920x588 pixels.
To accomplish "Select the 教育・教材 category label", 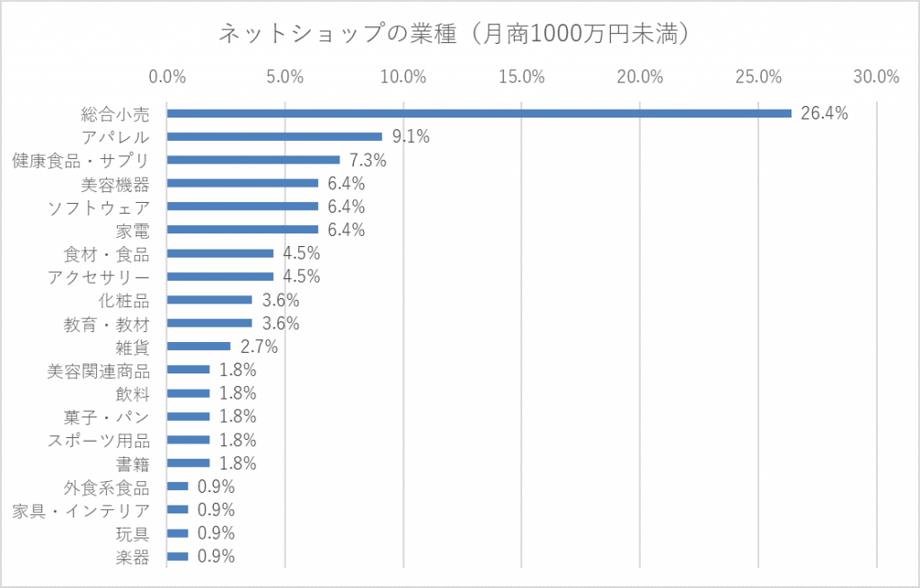I will coord(107,324).
